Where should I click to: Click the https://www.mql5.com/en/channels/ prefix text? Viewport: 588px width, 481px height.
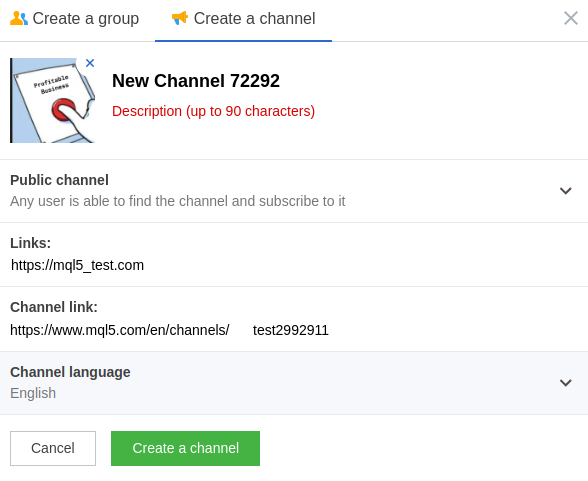click(120, 330)
